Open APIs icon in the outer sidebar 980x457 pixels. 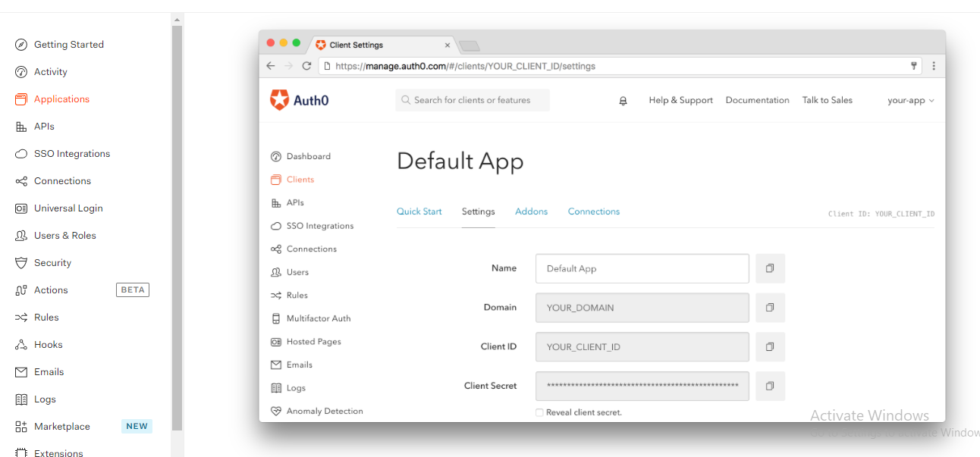(x=21, y=127)
